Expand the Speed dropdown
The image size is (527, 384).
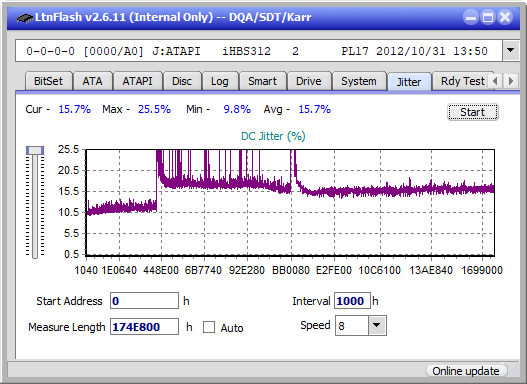tap(377, 326)
